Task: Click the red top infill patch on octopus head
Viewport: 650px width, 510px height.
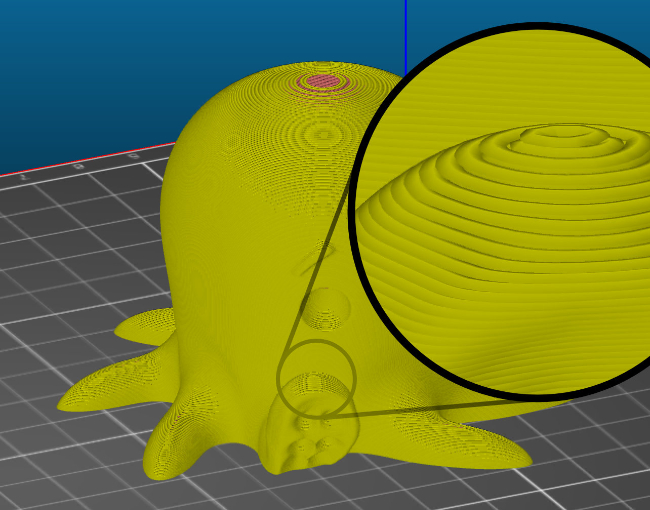Action: pyautogui.click(x=323, y=81)
